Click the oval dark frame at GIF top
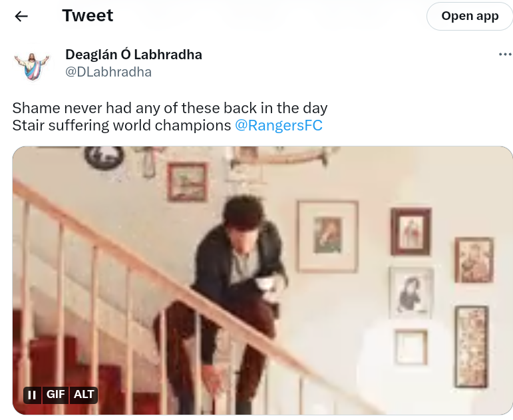The width and height of the screenshot is (513, 420). [104, 157]
